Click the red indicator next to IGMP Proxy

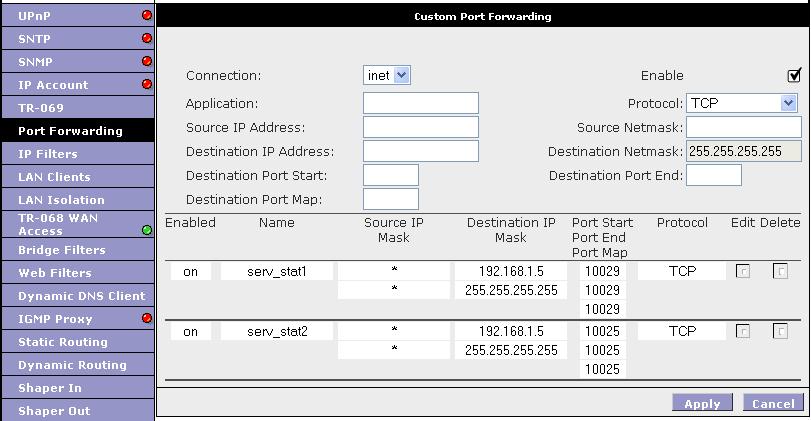(x=147, y=318)
